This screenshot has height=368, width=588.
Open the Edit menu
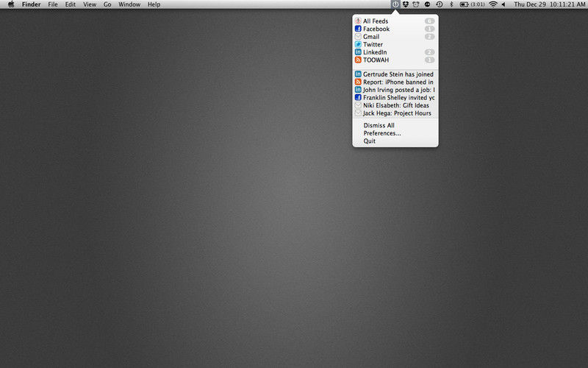(70, 4)
